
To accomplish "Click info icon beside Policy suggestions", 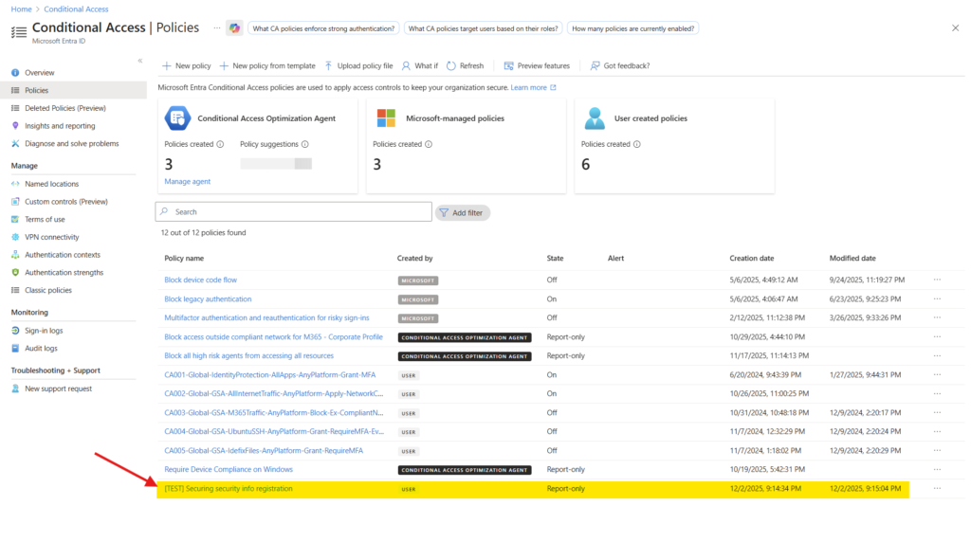I will point(305,144).
